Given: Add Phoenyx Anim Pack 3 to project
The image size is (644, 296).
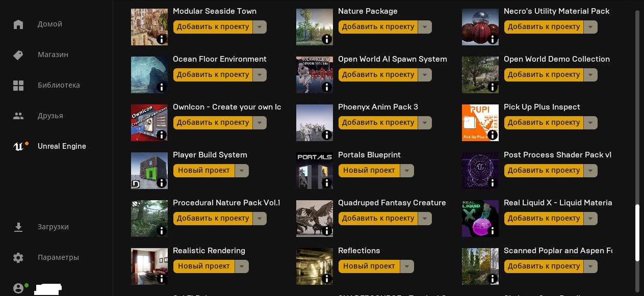Looking at the screenshot, I should [x=378, y=122].
